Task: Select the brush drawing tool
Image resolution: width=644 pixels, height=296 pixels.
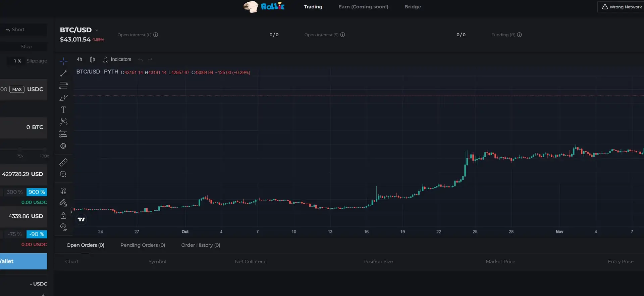Action: click(x=63, y=98)
